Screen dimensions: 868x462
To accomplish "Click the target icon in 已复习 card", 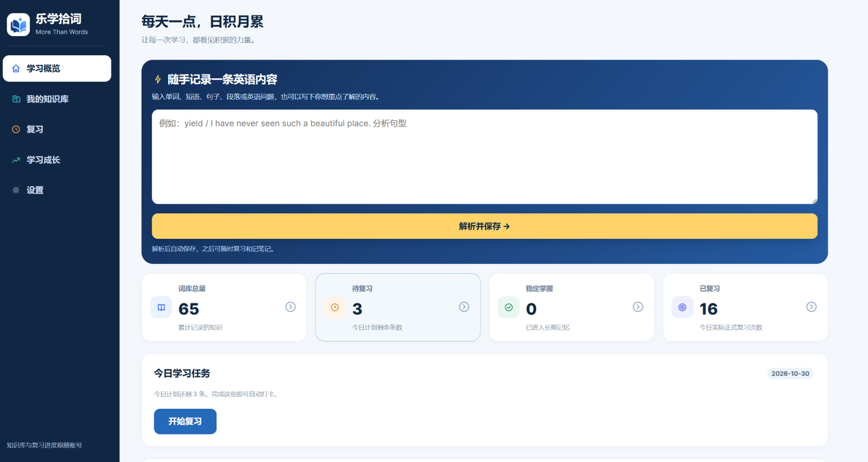I will pyautogui.click(x=682, y=307).
